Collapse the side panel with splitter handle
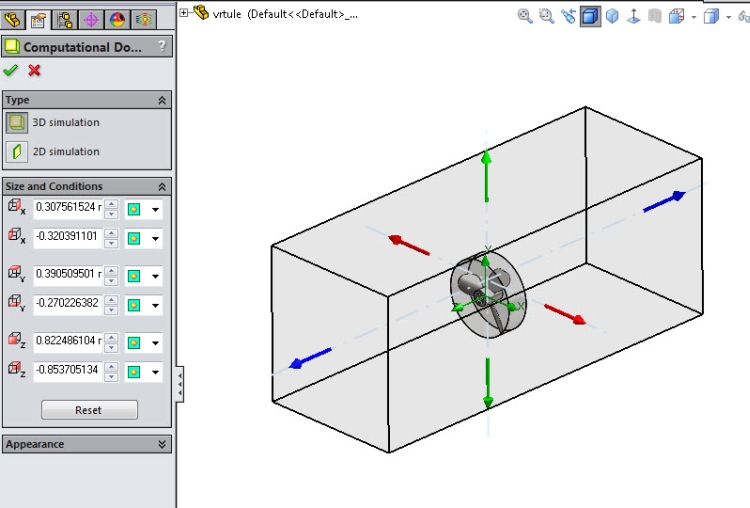 click(x=180, y=384)
